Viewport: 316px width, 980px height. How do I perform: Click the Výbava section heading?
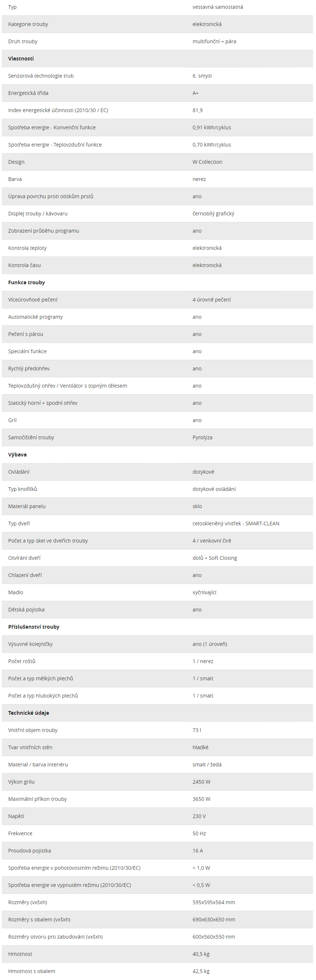18,455
